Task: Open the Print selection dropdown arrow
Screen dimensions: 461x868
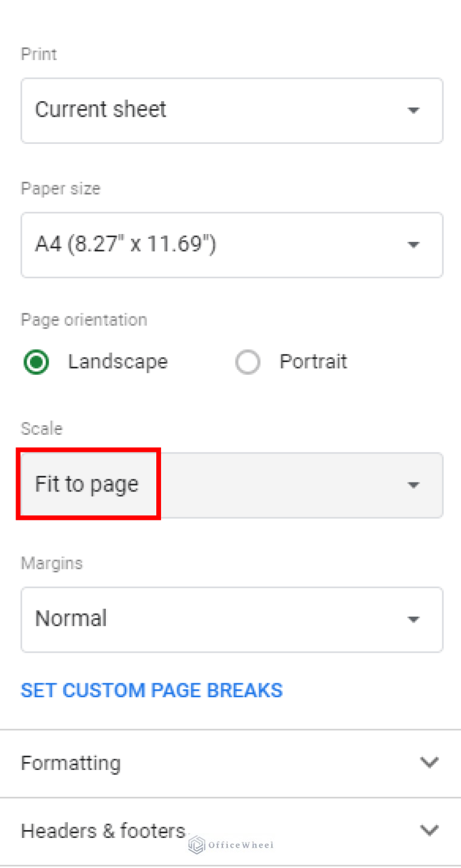Action: coord(413,110)
